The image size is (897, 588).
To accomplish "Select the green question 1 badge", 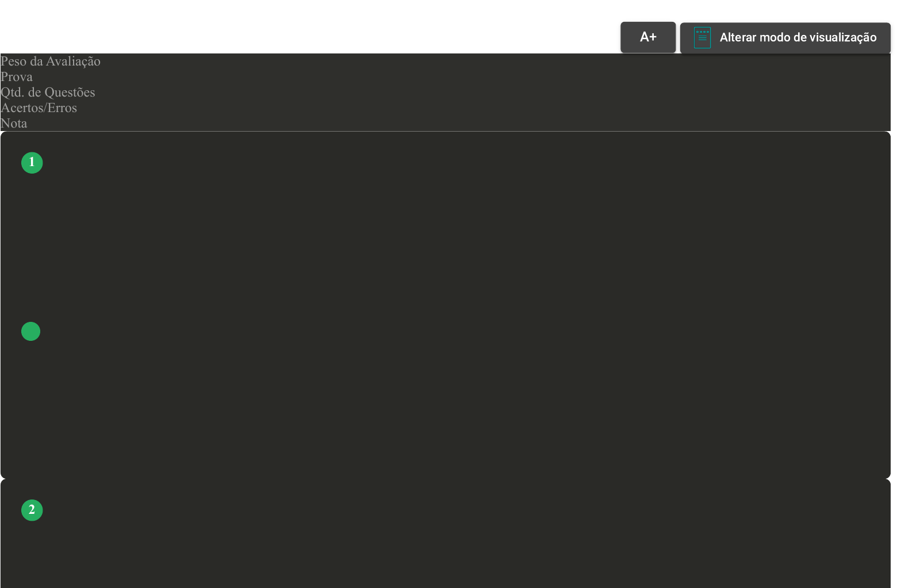I will click(x=32, y=163).
